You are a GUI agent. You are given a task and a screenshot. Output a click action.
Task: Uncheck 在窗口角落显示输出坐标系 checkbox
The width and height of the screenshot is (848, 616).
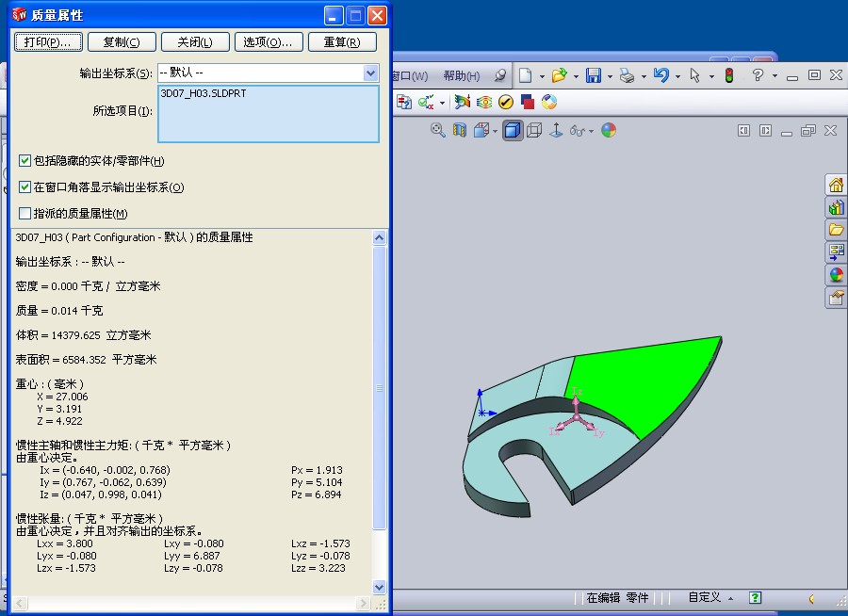coord(25,187)
